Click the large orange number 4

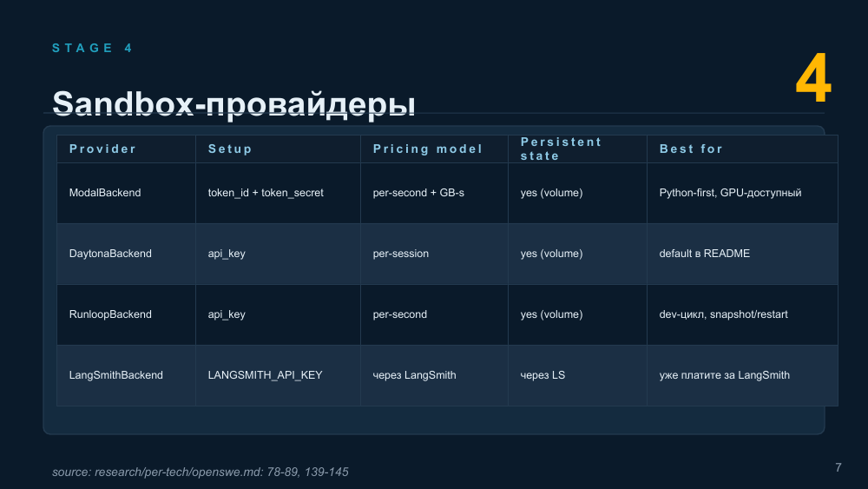813,79
